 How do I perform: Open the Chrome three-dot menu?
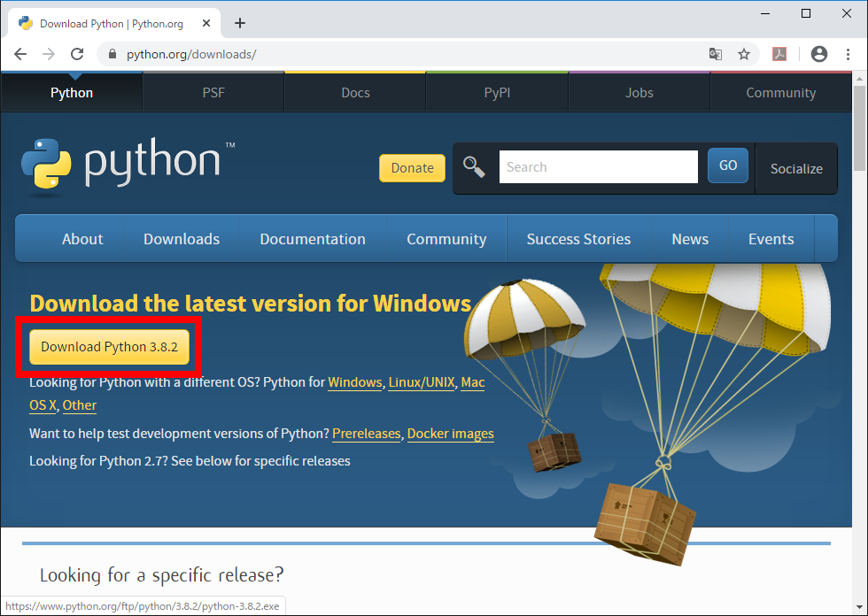[x=849, y=54]
